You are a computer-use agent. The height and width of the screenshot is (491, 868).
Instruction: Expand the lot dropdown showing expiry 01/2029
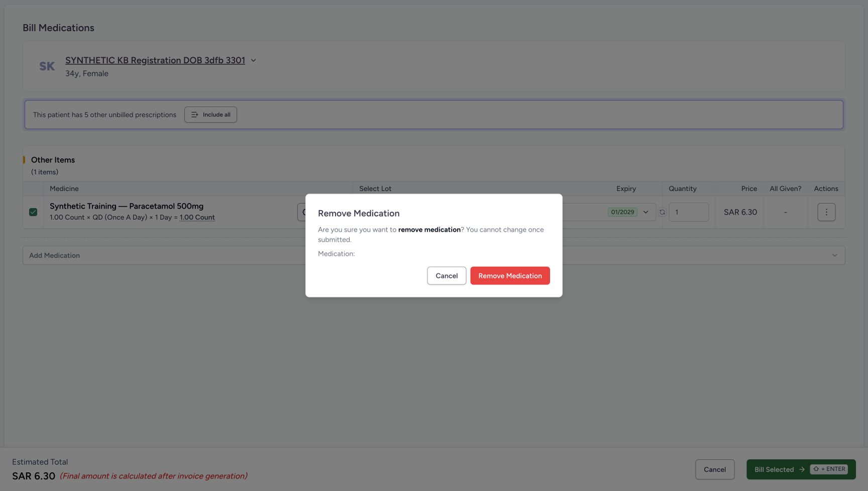click(x=645, y=212)
